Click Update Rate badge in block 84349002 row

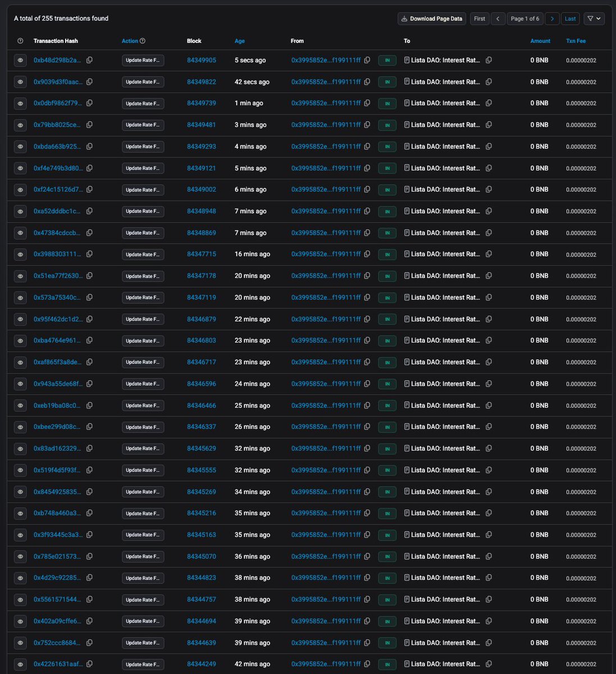click(x=143, y=190)
